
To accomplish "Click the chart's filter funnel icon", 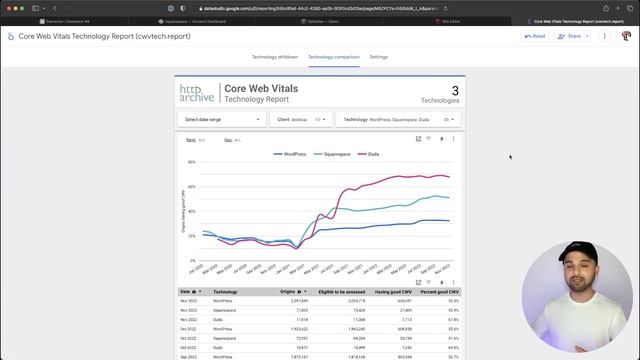I will coord(429,139).
